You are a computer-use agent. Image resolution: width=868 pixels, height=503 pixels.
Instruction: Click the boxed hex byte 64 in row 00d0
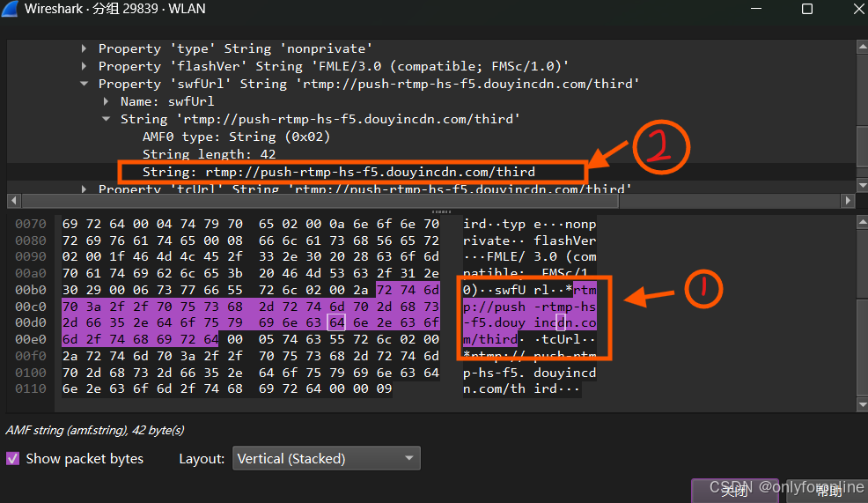336,323
